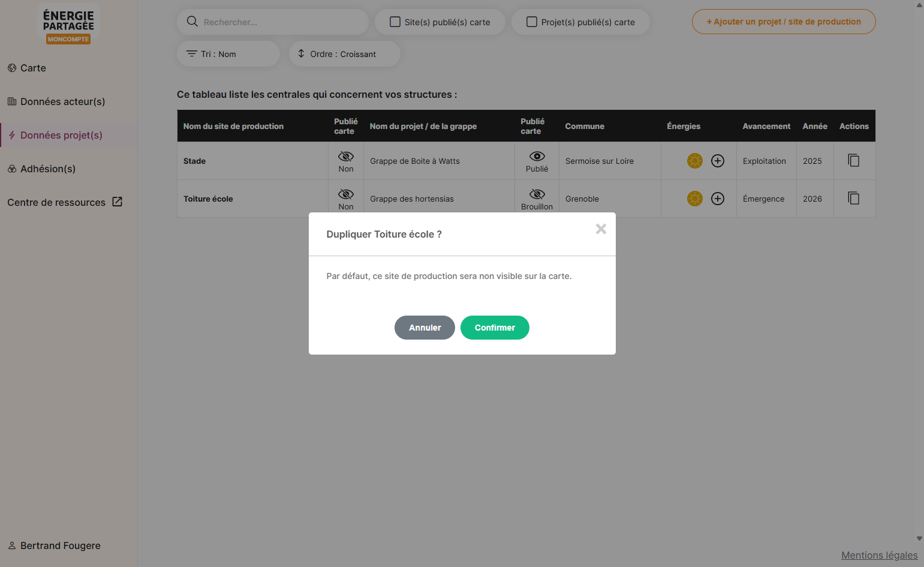Click the solar energy icon in Stade row
The height and width of the screenshot is (567, 924).
(x=695, y=161)
